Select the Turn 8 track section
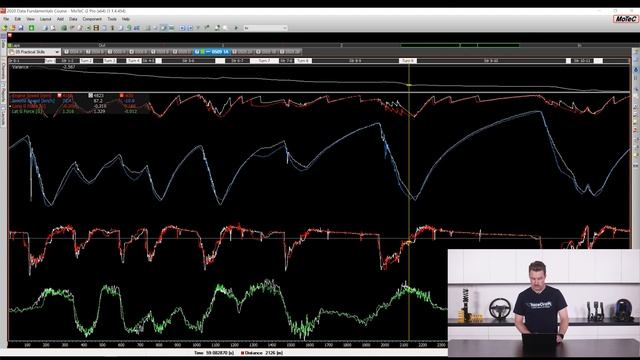Viewport: 640px width, 360px height. pos(302,61)
